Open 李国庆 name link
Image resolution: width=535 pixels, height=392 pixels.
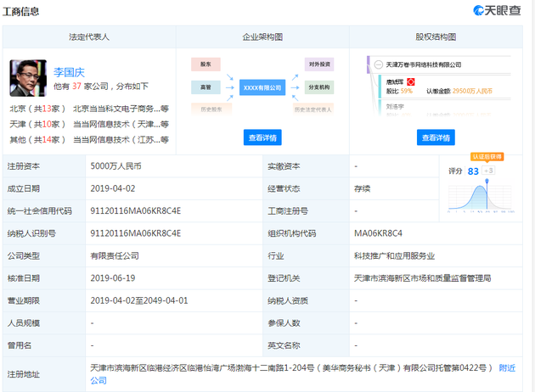[x=69, y=72]
